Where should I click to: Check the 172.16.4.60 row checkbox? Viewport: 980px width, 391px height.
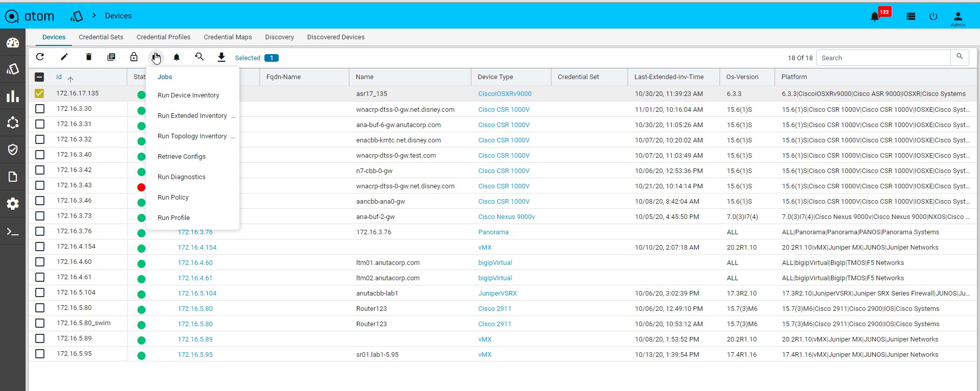coord(40,262)
